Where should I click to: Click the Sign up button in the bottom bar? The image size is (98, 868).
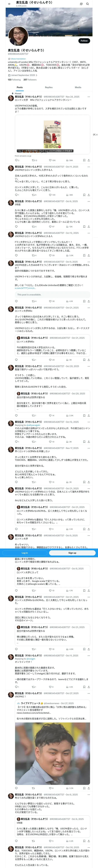72,553
